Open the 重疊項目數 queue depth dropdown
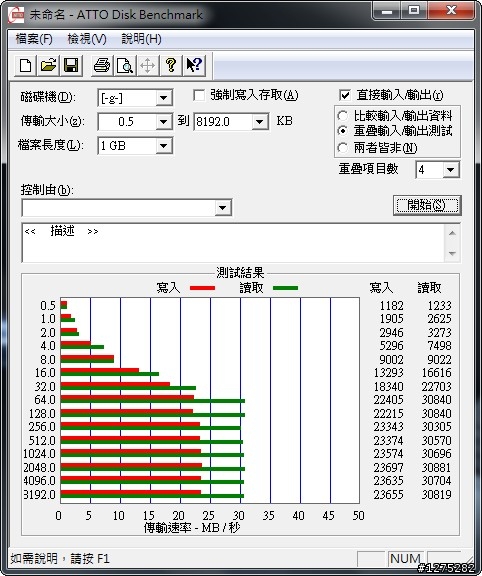Image resolution: width=482 pixels, height=576 pixels. 450,170
